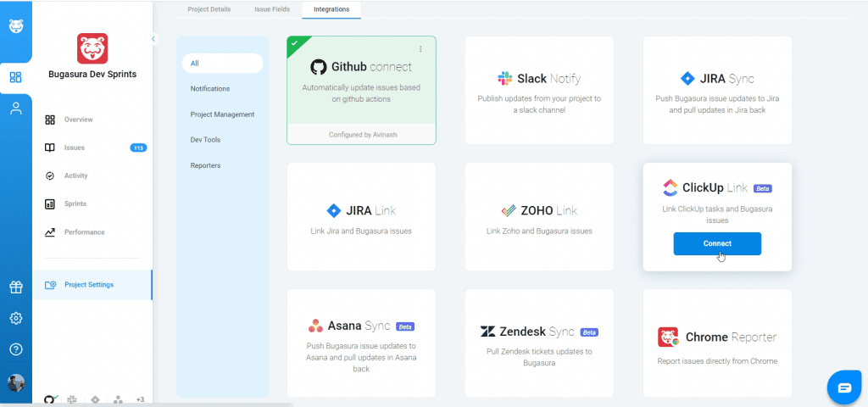Open the Slack Notify integration card

(539, 90)
